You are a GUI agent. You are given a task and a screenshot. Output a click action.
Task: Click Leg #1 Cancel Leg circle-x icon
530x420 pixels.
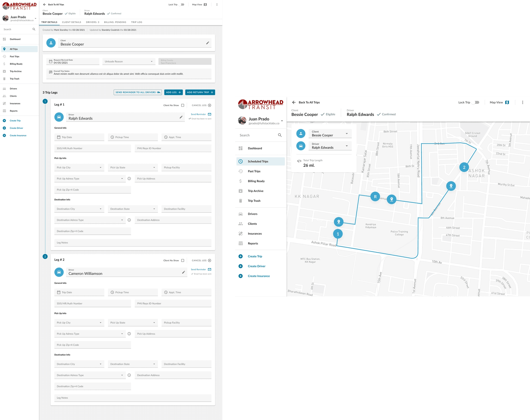210,105
